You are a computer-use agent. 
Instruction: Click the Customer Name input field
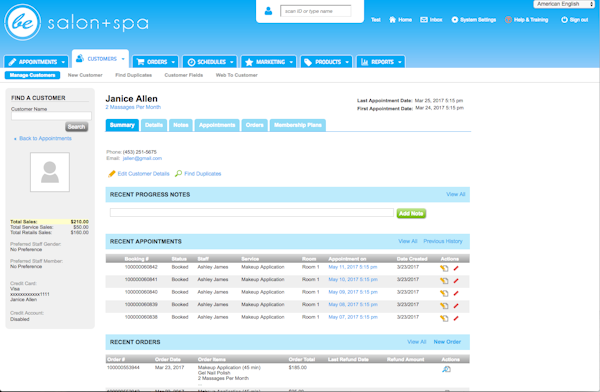(x=51, y=116)
